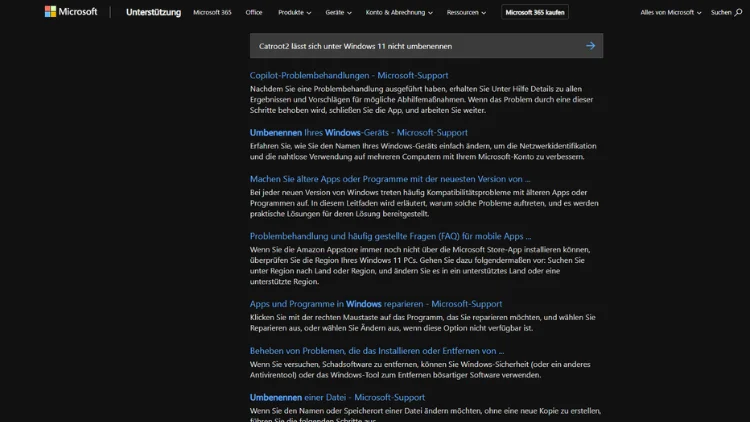The height and width of the screenshot is (422, 750).
Task: Submit search with the blue arrow icon
Action: coord(591,46)
